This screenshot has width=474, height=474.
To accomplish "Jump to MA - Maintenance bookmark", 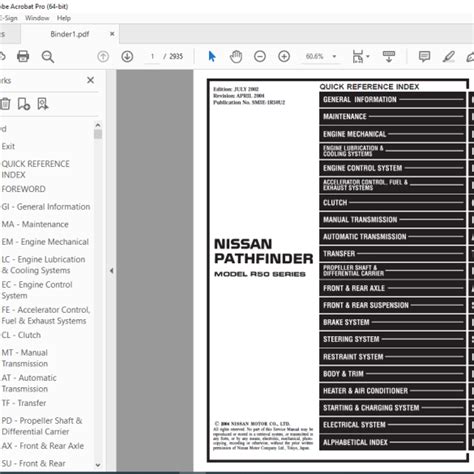I will [x=35, y=224].
